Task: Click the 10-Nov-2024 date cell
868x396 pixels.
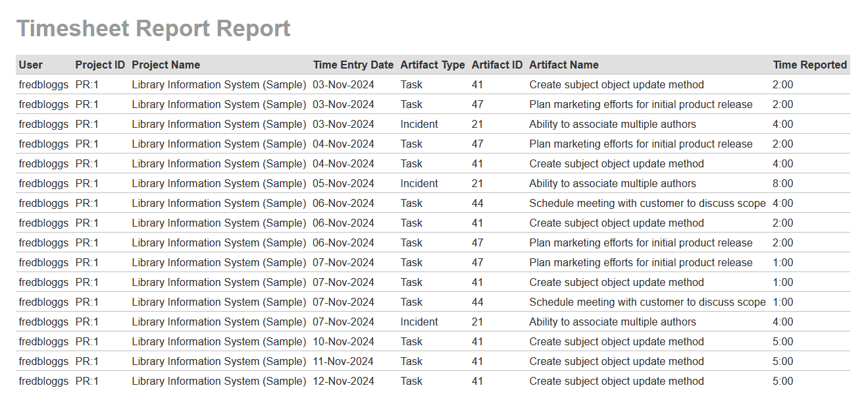Action: [x=344, y=341]
